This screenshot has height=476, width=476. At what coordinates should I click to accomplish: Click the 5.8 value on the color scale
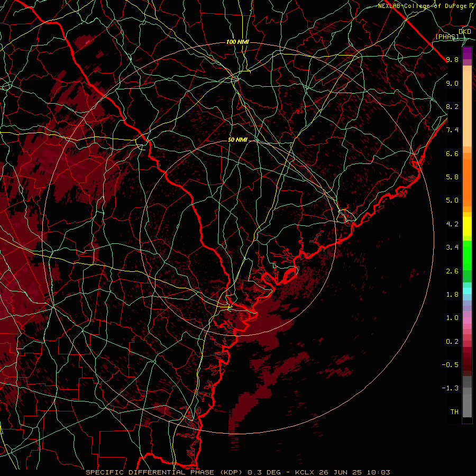[452, 177]
